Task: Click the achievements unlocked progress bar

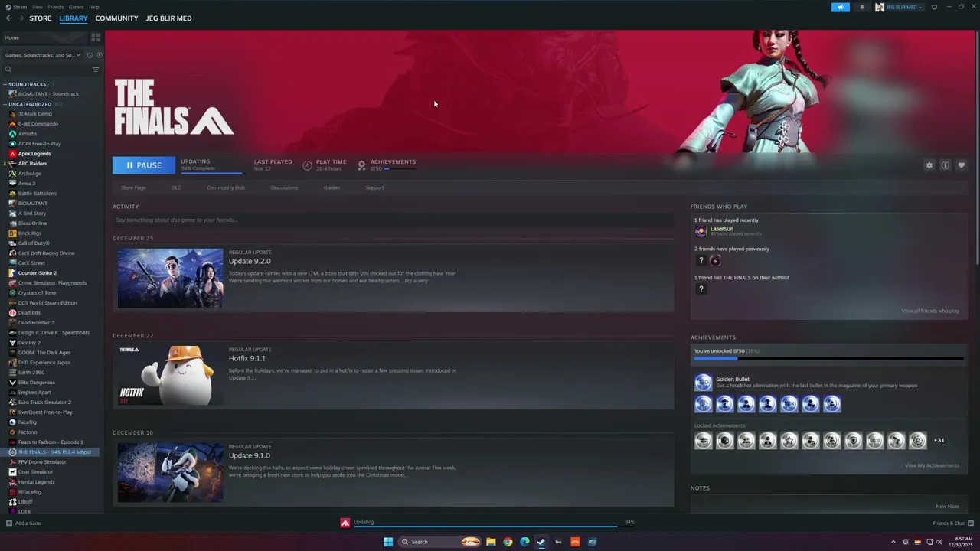Action: pyautogui.click(x=828, y=358)
